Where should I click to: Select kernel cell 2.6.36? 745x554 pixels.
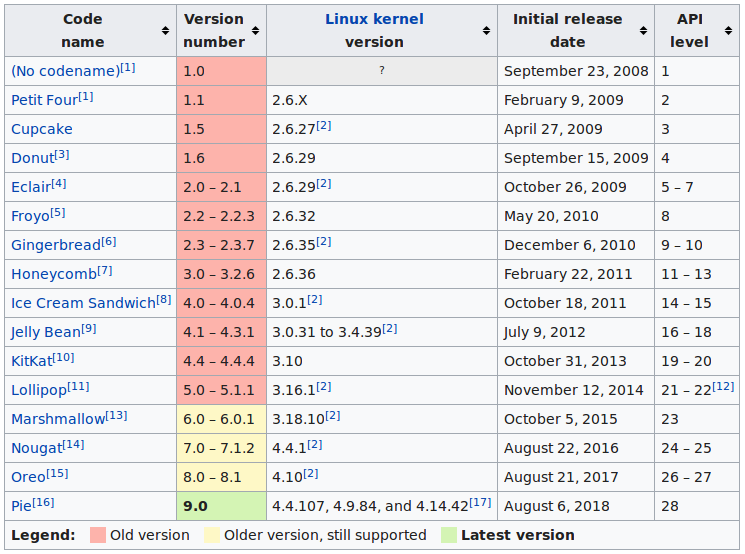[382, 274]
